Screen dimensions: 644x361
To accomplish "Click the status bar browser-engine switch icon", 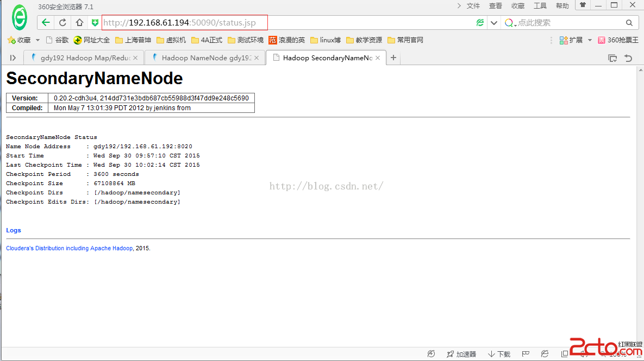I will coord(545,354).
